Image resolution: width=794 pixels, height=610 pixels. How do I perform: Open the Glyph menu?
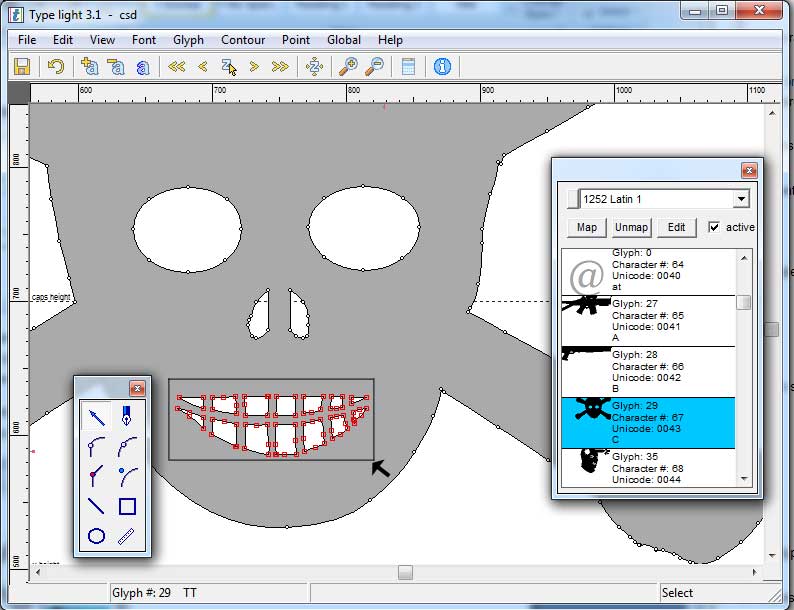[188, 40]
